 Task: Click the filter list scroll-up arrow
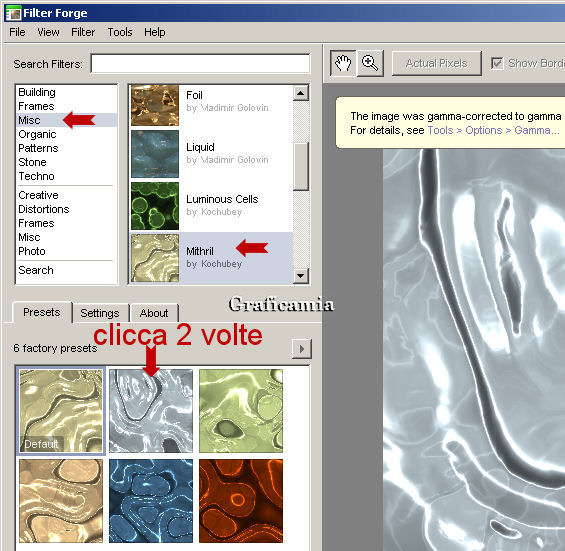coord(301,93)
